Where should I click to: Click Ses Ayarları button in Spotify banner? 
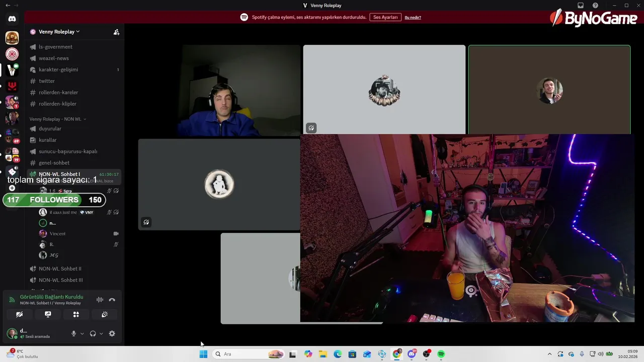click(385, 17)
